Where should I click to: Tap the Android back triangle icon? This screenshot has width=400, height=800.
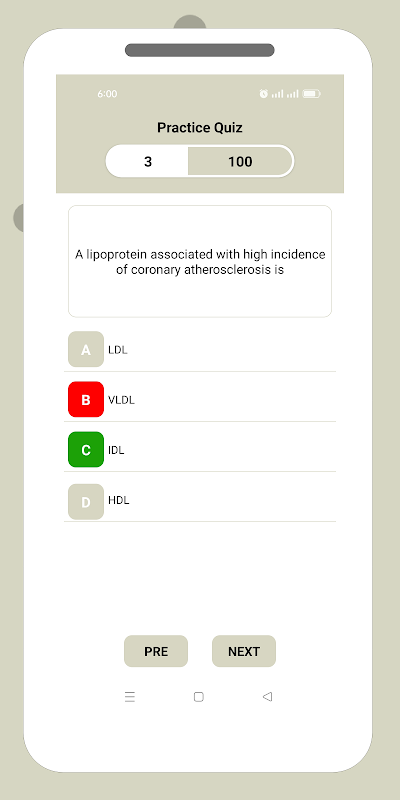pyautogui.click(x=267, y=696)
